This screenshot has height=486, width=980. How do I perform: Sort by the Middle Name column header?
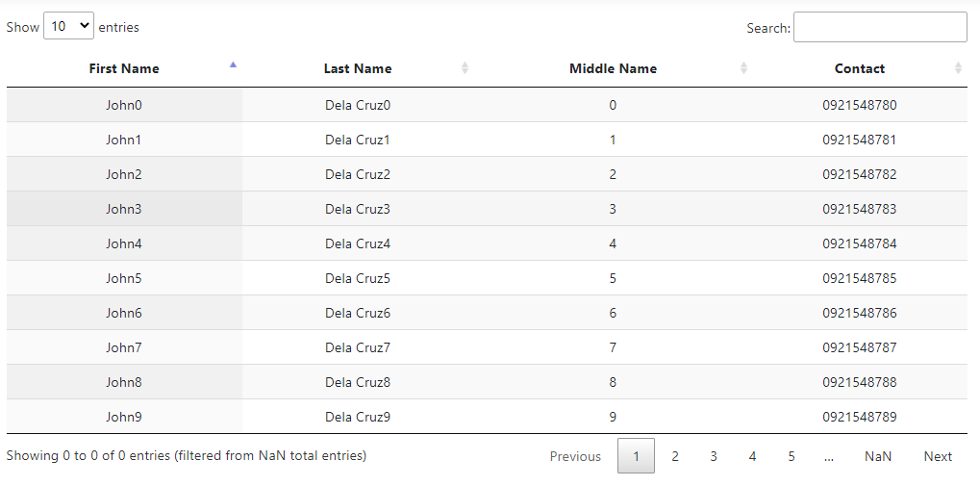point(613,69)
